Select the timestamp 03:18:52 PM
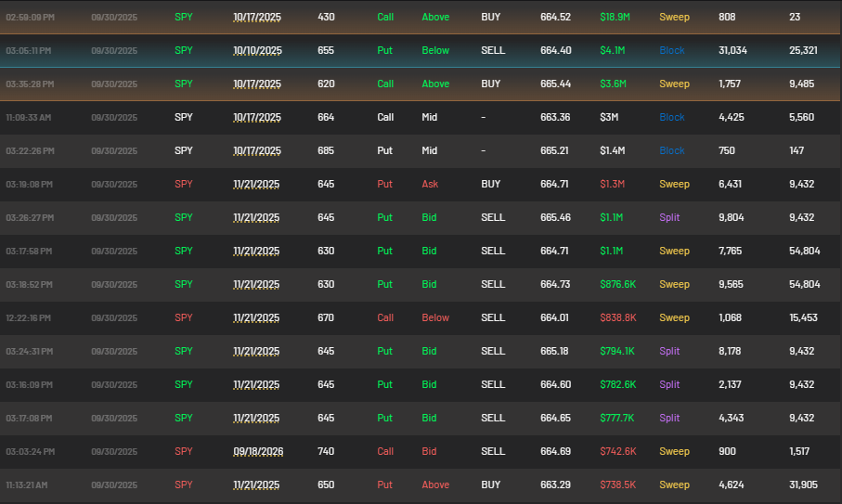This screenshot has width=842, height=504. 29,284
